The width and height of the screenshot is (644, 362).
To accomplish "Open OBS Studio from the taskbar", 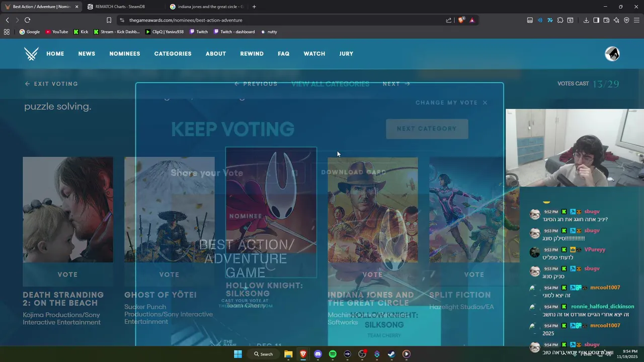I will 362,354.
